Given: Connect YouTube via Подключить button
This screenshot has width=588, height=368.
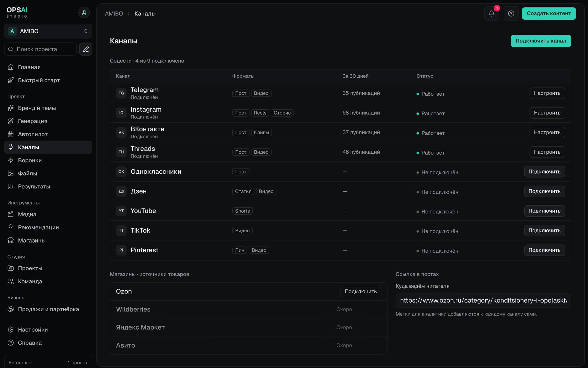Looking at the screenshot, I should click(x=544, y=211).
